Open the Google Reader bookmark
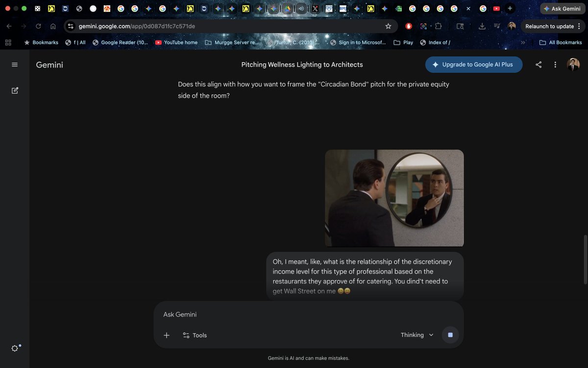 click(x=120, y=42)
